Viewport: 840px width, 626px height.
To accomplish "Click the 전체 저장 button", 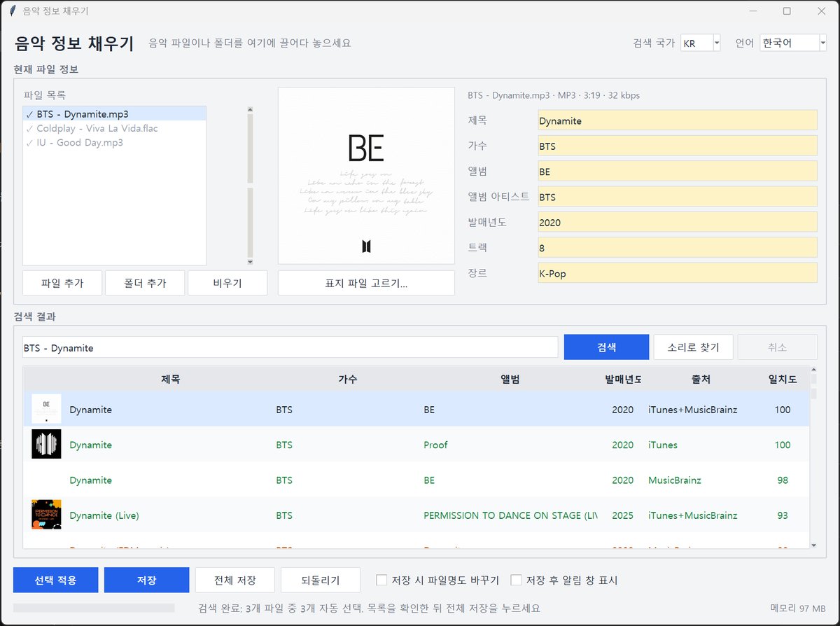I will [234, 580].
